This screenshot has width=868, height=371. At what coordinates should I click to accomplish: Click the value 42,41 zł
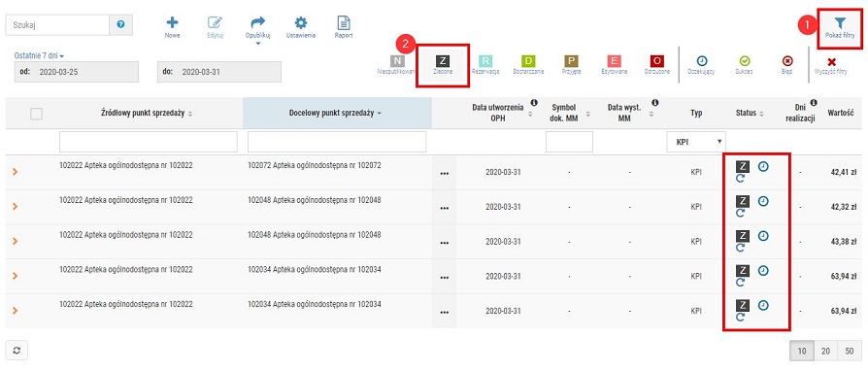(844, 172)
